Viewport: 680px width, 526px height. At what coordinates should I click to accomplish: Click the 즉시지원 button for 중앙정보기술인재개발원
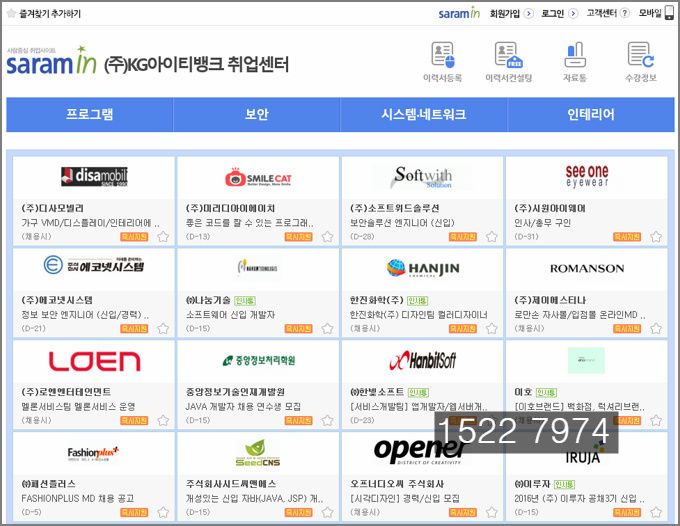point(298,421)
